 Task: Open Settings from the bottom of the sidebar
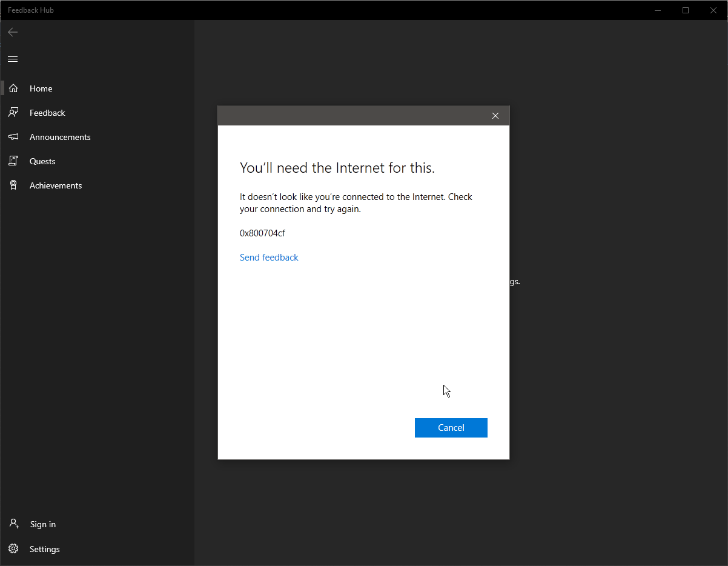(45, 548)
